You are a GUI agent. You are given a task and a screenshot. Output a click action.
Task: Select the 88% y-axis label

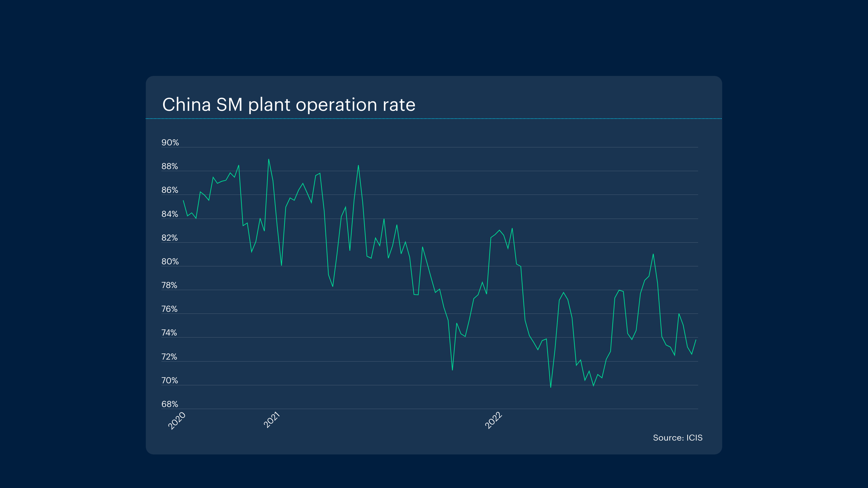[170, 166]
